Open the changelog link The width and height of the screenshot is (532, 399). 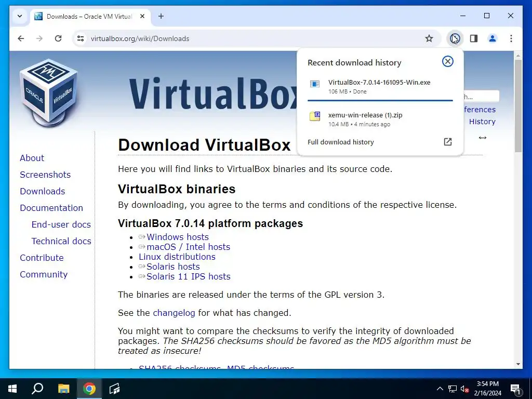coord(174,313)
